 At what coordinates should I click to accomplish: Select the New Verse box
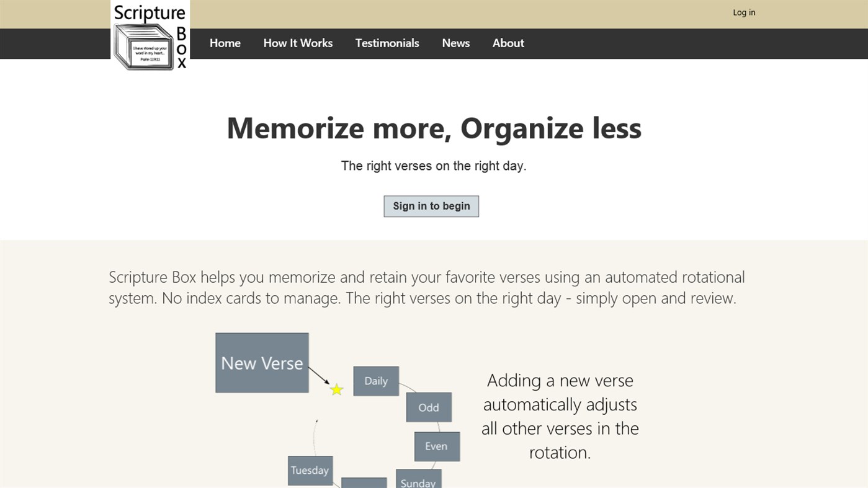(262, 363)
